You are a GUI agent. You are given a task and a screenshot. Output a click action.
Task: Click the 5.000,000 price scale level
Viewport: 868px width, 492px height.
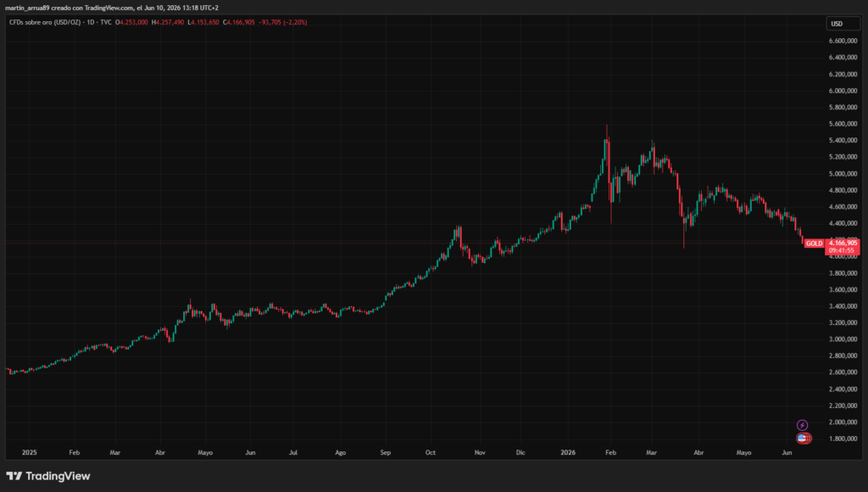point(843,173)
